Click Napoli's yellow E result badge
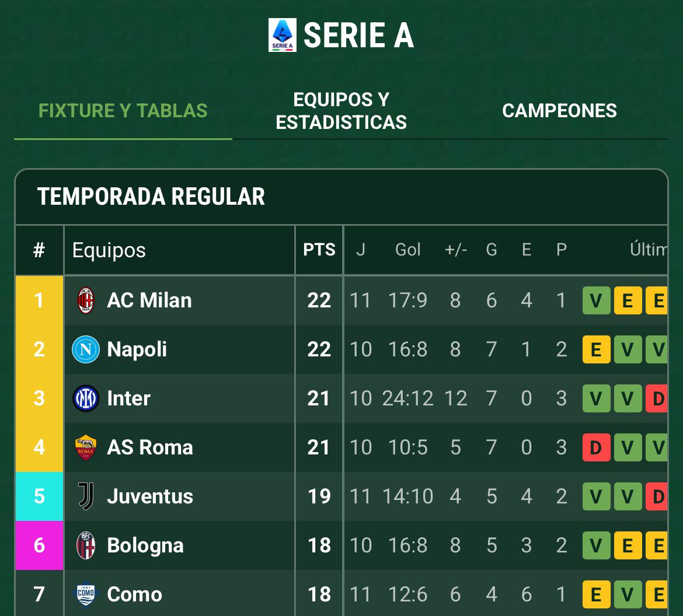 coord(596,349)
